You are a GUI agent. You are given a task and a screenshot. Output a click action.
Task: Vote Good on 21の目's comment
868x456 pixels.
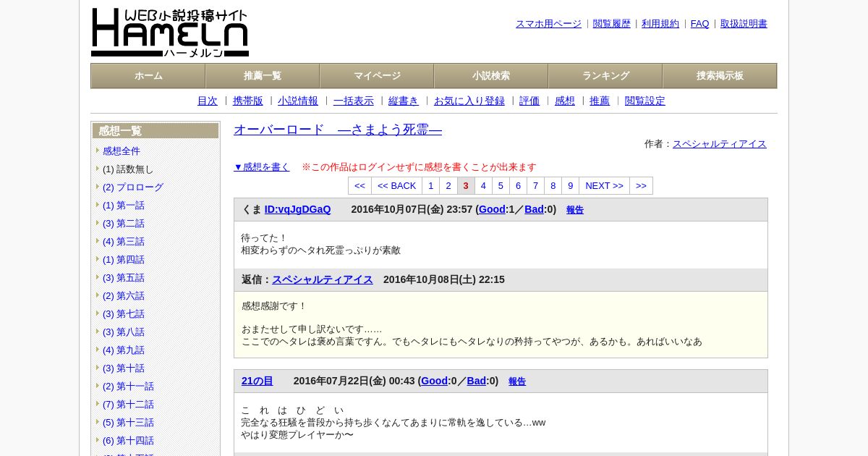[434, 381]
